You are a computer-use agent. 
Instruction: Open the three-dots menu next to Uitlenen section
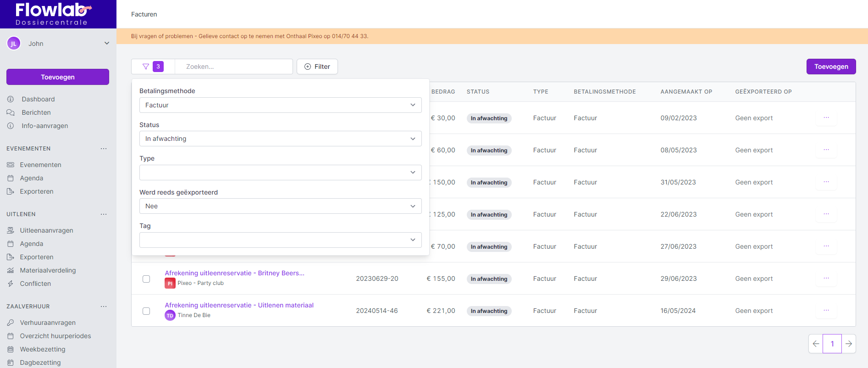click(104, 214)
